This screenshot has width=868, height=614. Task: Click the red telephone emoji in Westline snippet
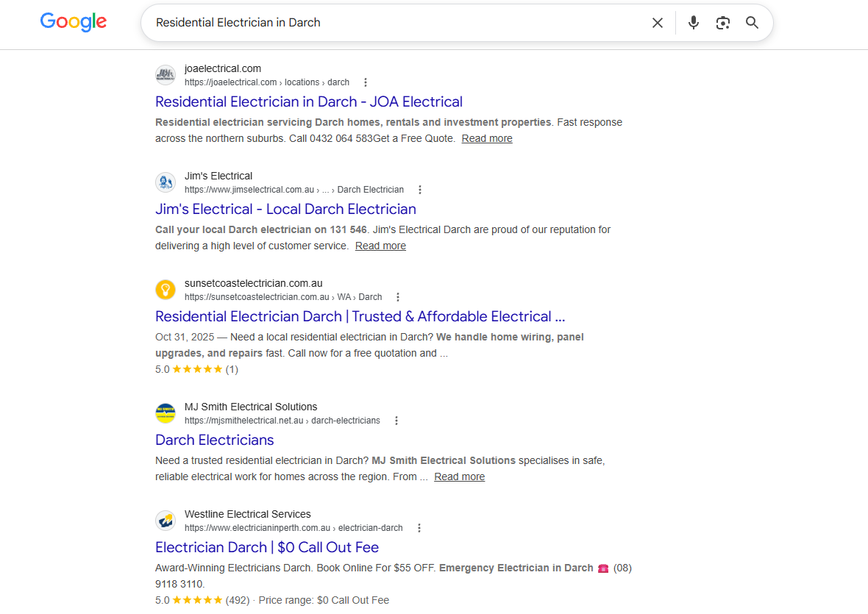pos(603,568)
